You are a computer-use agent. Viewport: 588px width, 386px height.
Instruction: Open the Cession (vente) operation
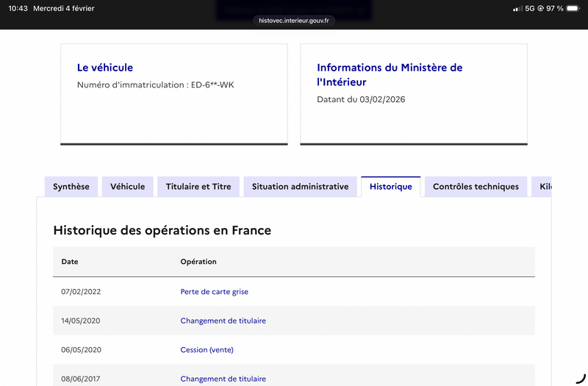pos(207,350)
